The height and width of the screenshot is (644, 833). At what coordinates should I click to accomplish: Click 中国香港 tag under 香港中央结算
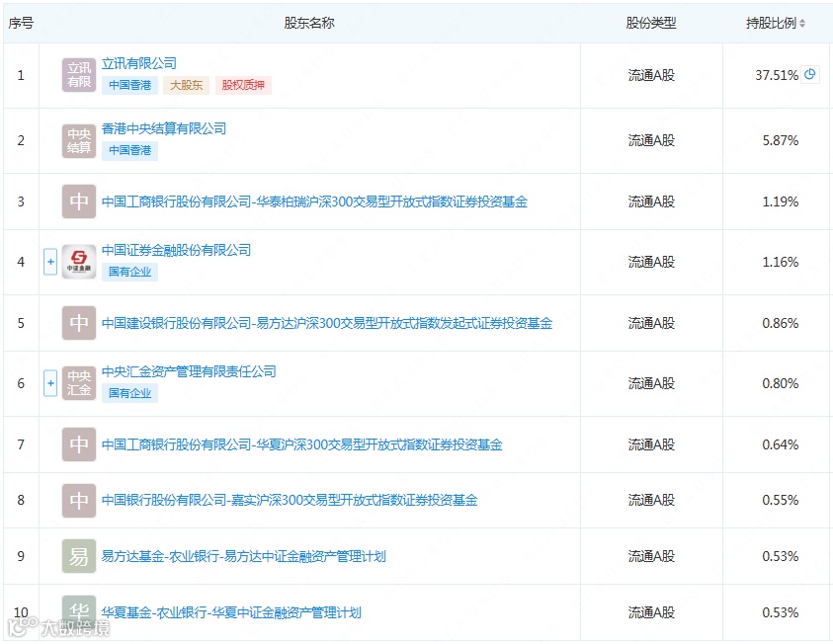click(130, 150)
